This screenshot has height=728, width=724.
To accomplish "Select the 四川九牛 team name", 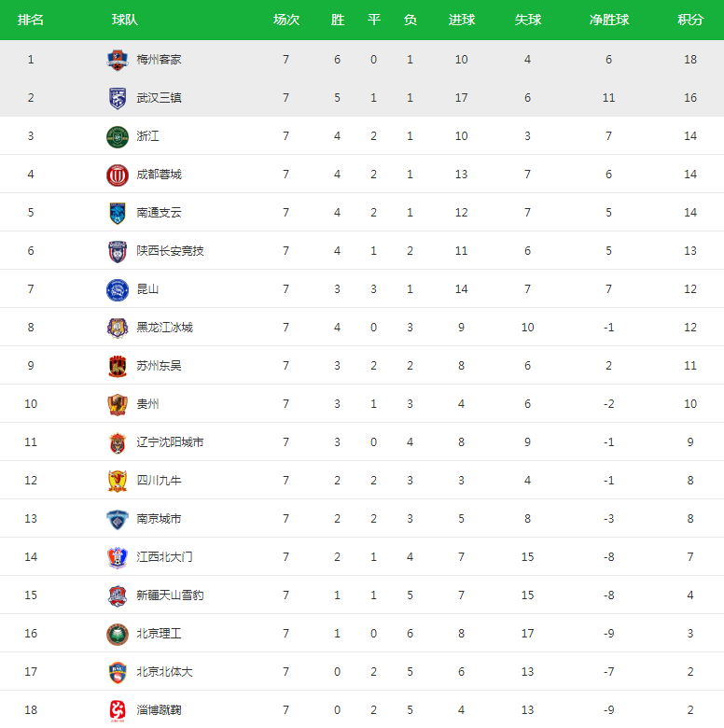I will [159, 481].
